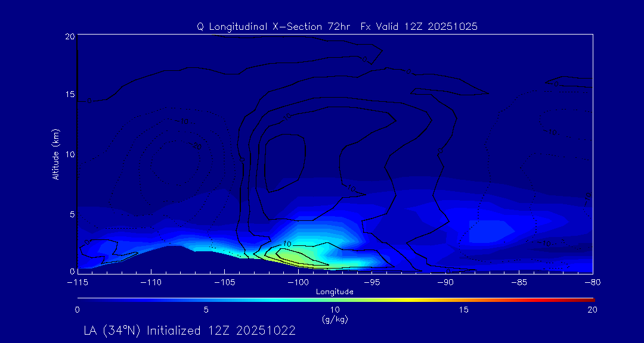Click the color bar tick label 20
This screenshot has width=644, height=343.
click(592, 311)
